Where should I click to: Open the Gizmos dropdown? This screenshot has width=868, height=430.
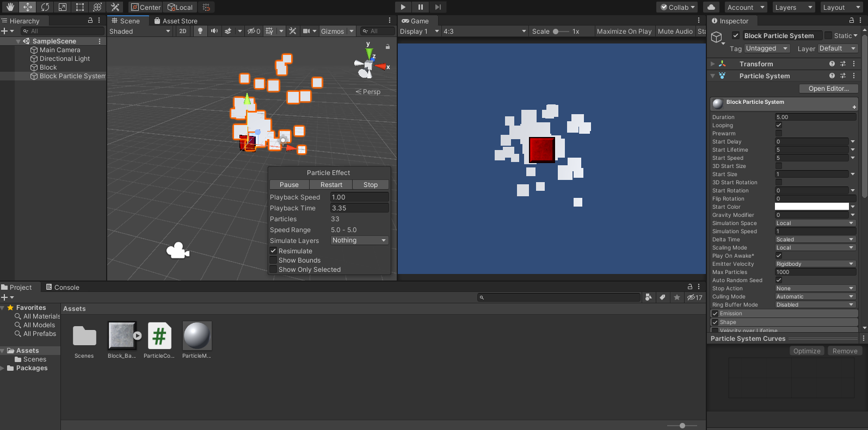(337, 31)
